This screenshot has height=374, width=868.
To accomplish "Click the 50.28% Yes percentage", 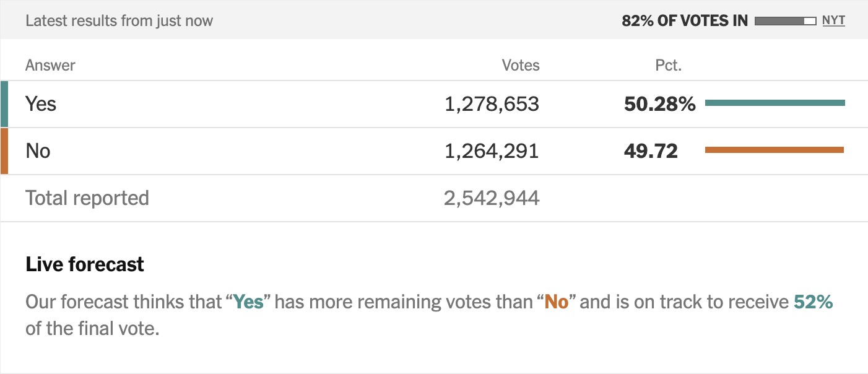I will (659, 104).
